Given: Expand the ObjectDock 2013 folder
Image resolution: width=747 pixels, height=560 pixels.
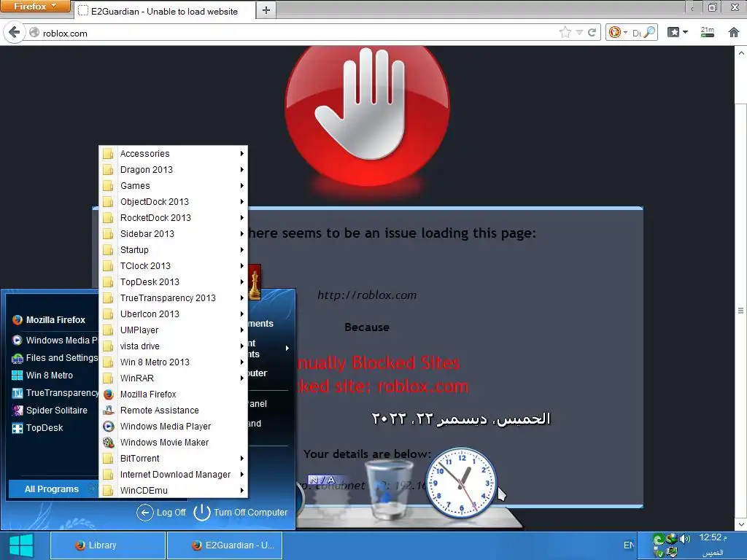Looking at the screenshot, I should click(174, 202).
